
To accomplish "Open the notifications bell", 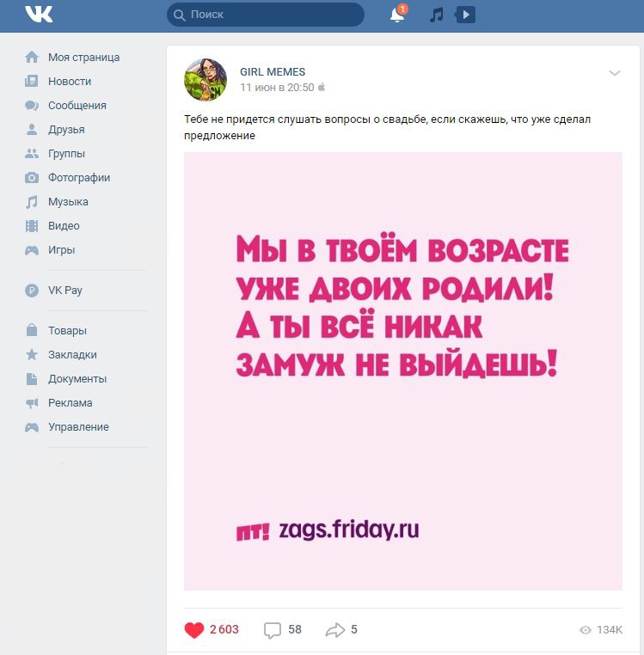I will (x=397, y=15).
